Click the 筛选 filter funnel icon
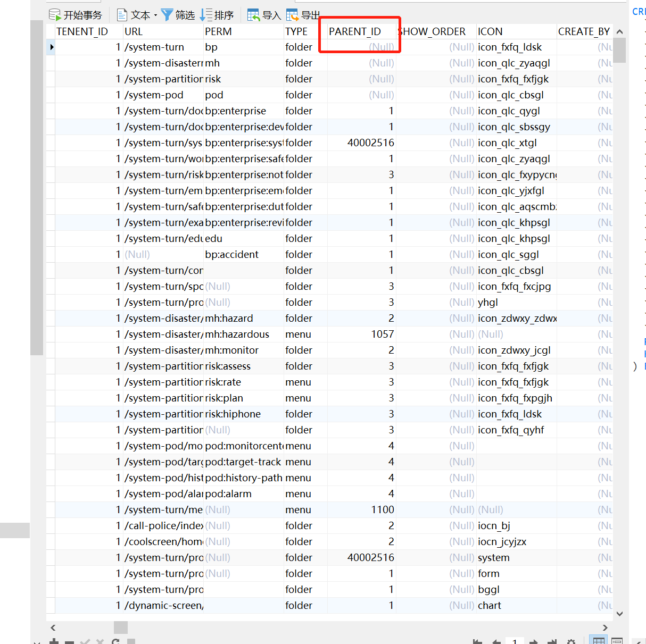Viewport: 646px width, 644px height. click(x=167, y=15)
